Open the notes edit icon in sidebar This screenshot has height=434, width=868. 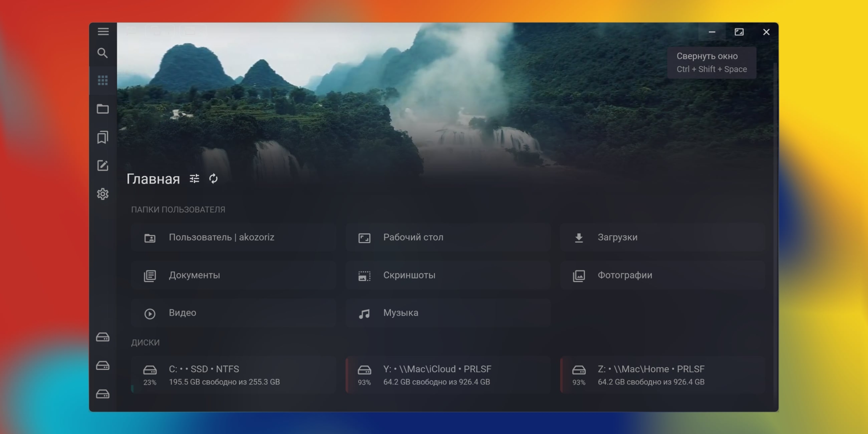click(103, 166)
